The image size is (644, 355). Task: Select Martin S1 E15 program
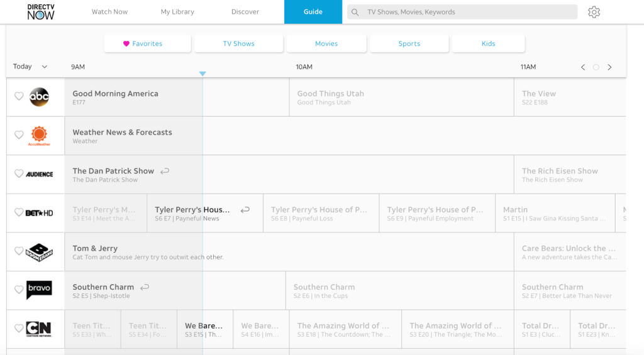[x=555, y=214]
